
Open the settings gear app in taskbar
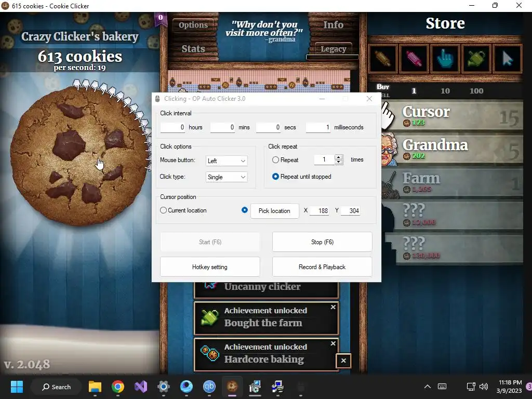point(164,387)
